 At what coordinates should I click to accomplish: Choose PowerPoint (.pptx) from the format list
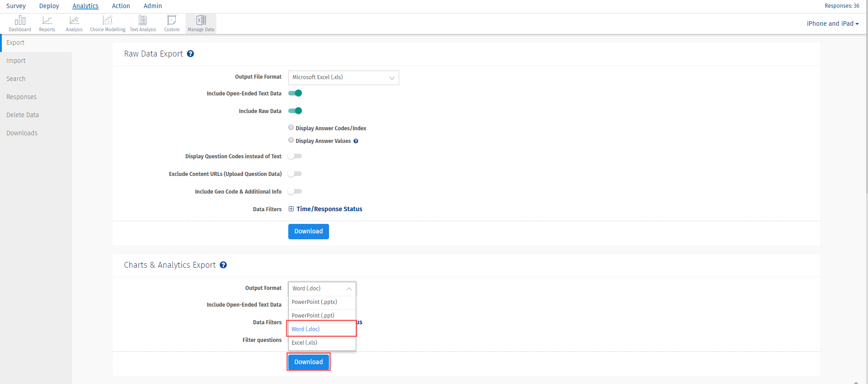[322, 302]
